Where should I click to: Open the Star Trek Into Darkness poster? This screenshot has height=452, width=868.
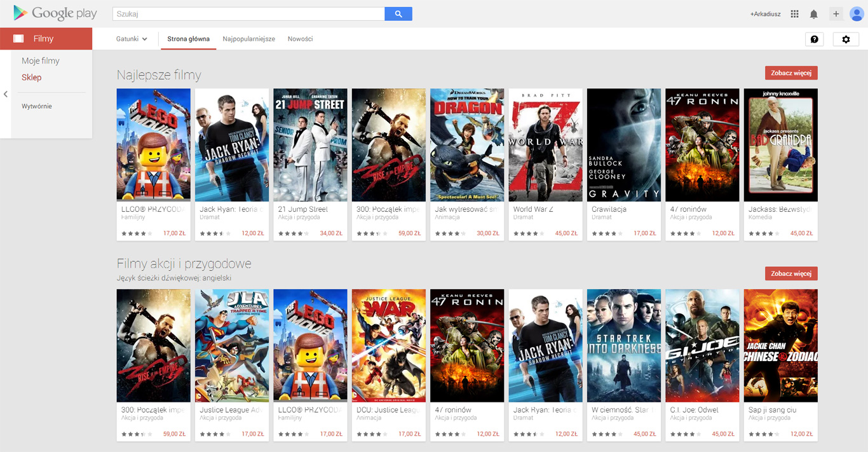(624, 346)
